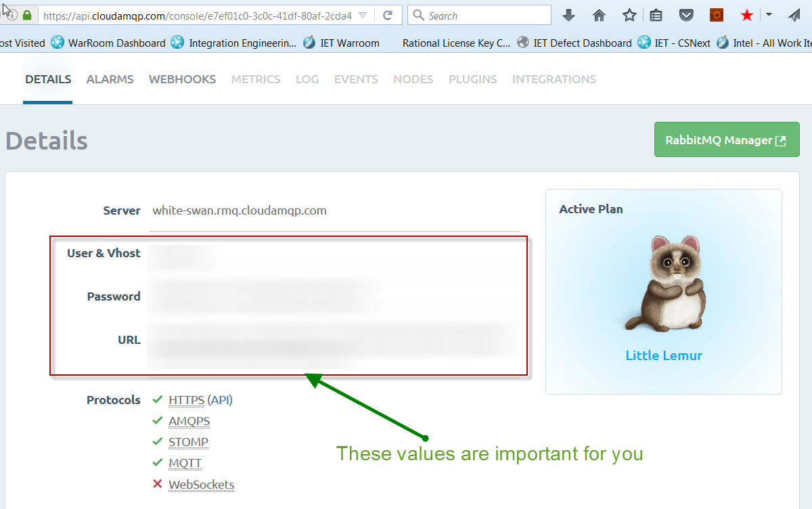Go to the browser Home page

tap(599, 15)
